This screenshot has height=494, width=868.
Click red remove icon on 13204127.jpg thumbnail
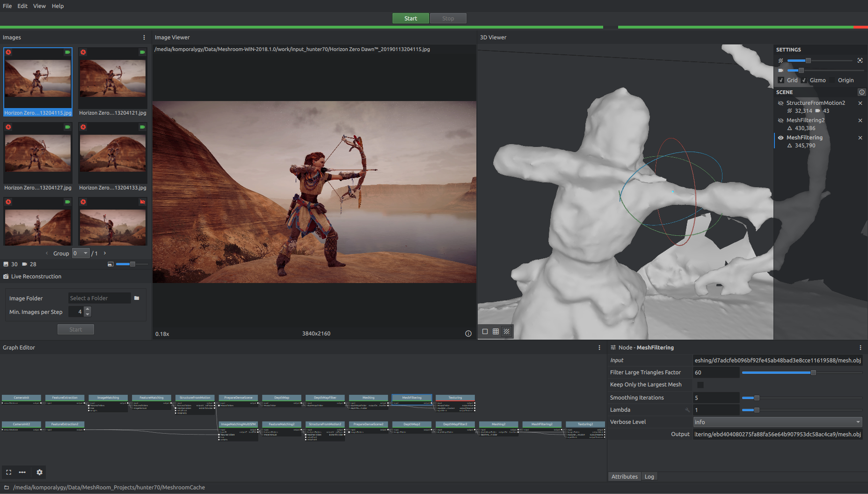8,127
